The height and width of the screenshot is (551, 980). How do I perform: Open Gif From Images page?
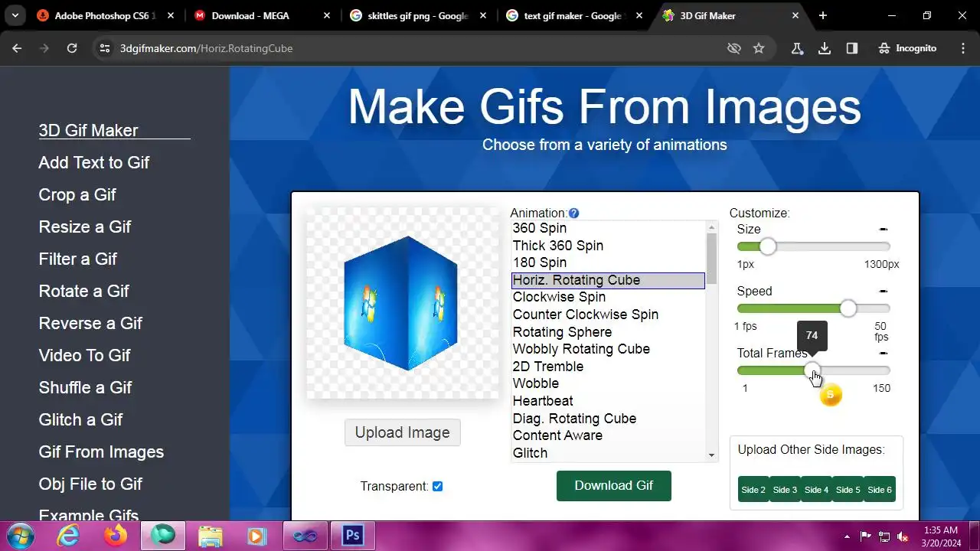101,452
